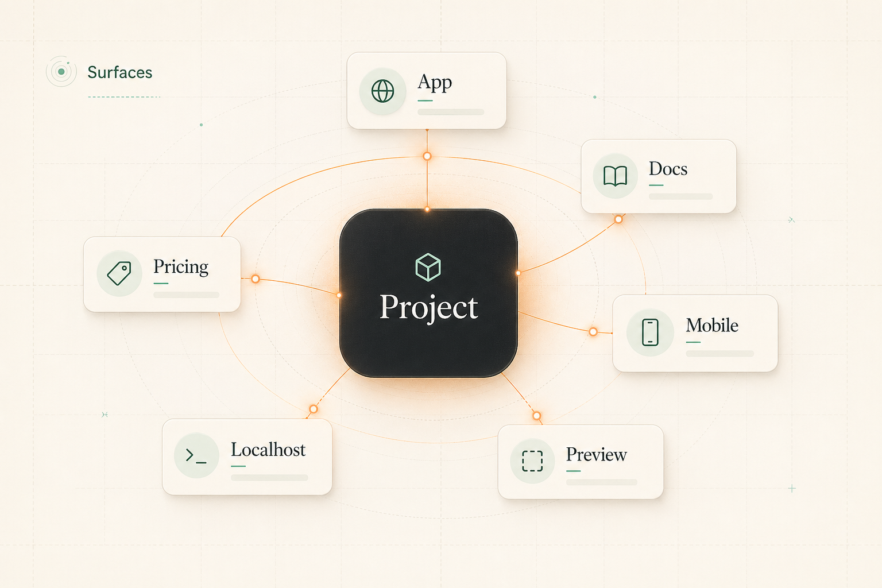Click the dashed square icon on Preview card
This screenshot has width=882, height=588.
pos(532,461)
